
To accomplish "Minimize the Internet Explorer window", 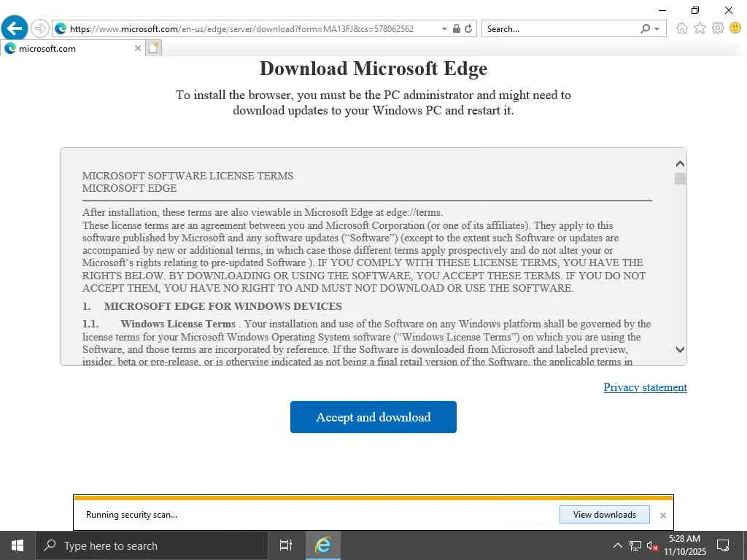I will pos(662,10).
